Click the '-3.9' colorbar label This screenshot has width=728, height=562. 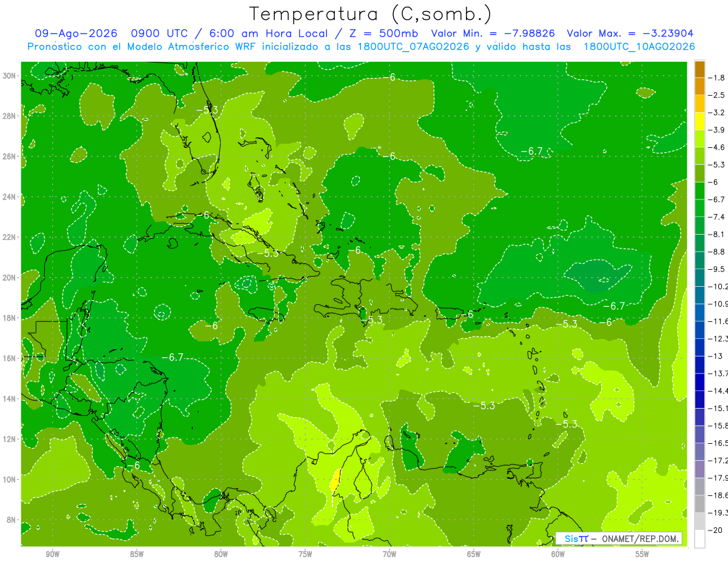click(717, 130)
